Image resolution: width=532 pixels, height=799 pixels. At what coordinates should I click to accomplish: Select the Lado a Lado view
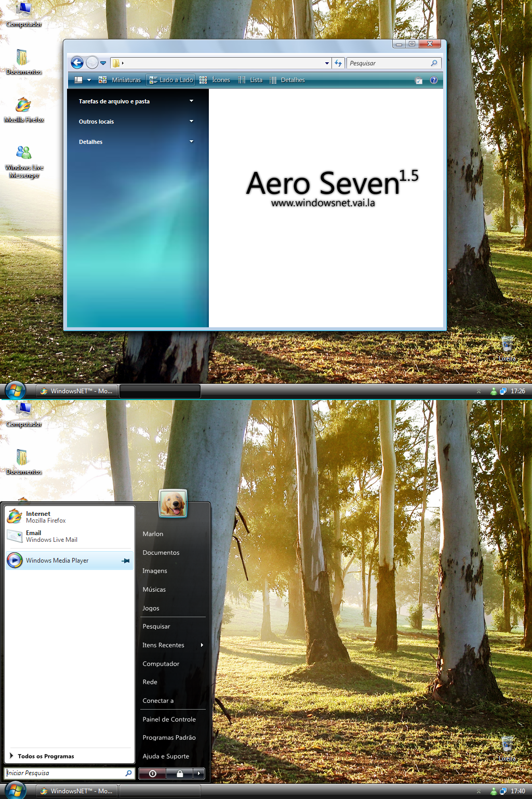coord(171,80)
